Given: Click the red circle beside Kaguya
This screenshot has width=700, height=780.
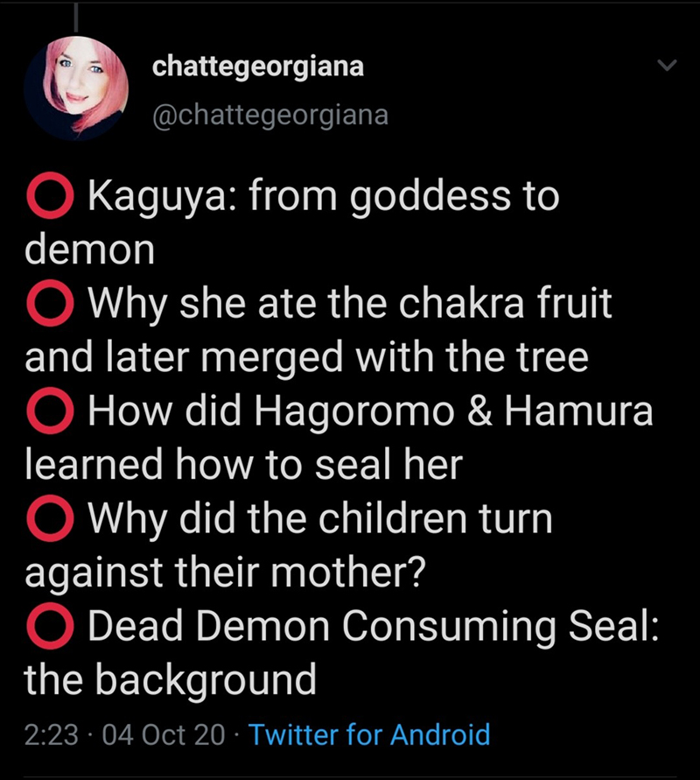Looking at the screenshot, I should (49, 198).
